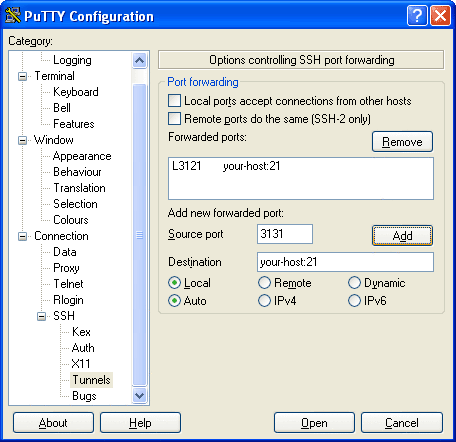The width and height of the screenshot is (456, 442).
Task: Check Remote ports do the same option
Action: [174, 118]
